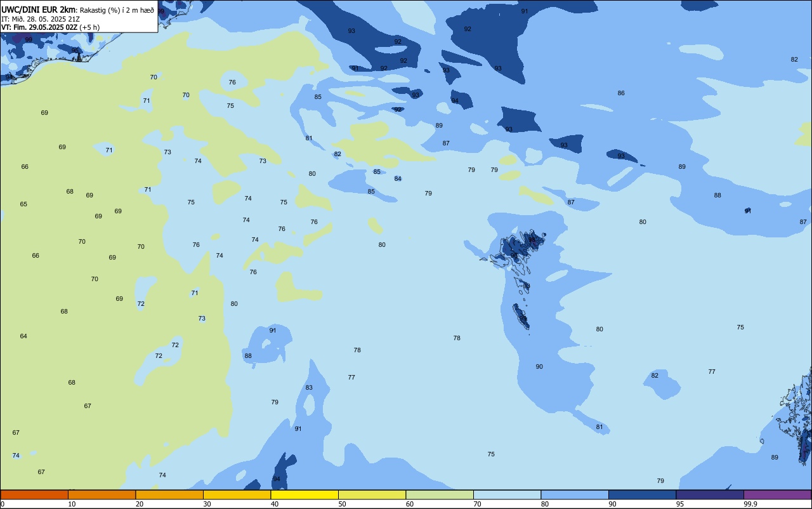The image size is (812, 509).
Task: Click the medium blue 80–90 legend segment
Action: 575,494
